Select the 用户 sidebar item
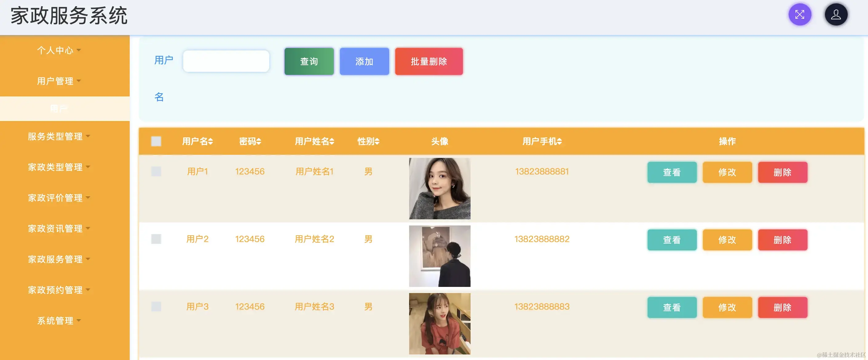Image resolution: width=868 pixels, height=360 pixels. tap(58, 108)
